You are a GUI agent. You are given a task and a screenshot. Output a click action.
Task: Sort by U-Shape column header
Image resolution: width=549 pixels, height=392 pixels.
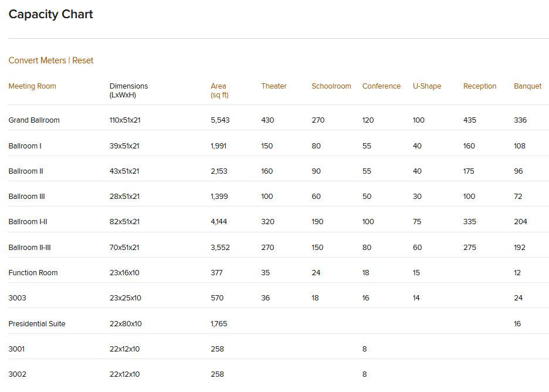[427, 86]
